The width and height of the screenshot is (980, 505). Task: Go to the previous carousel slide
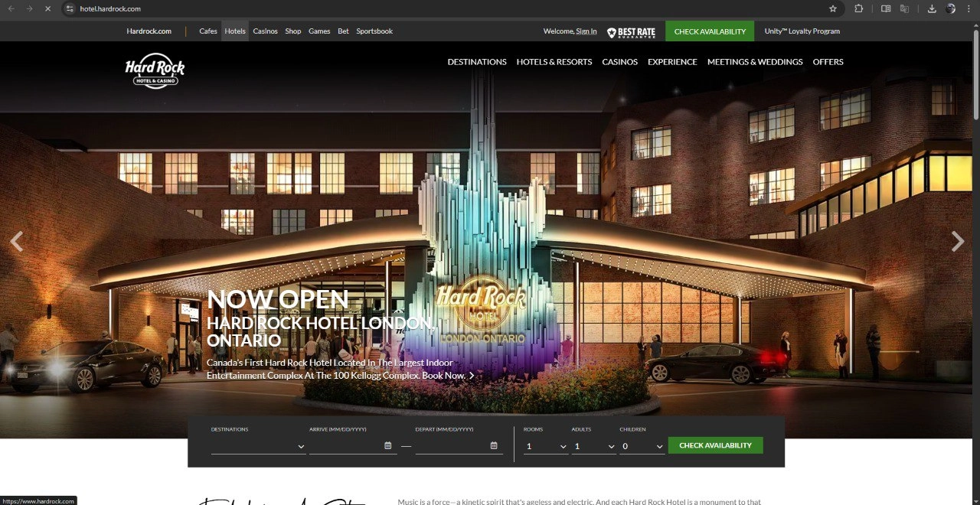coord(16,242)
